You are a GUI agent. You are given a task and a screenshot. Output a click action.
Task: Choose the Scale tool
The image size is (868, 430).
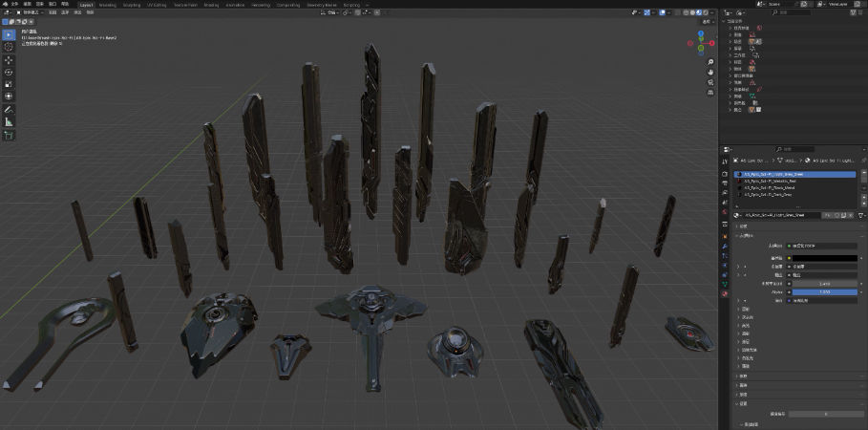pyautogui.click(x=9, y=84)
